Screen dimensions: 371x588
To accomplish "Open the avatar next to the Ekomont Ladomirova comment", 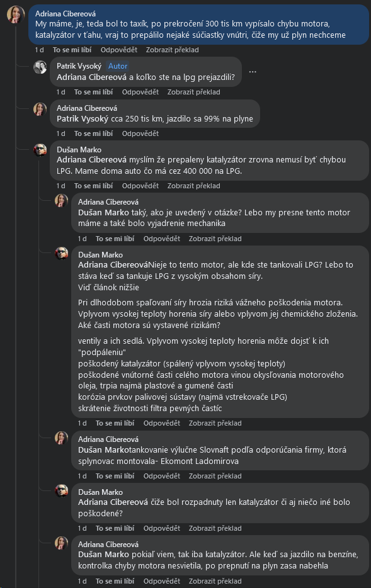I will tap(61, 437).
